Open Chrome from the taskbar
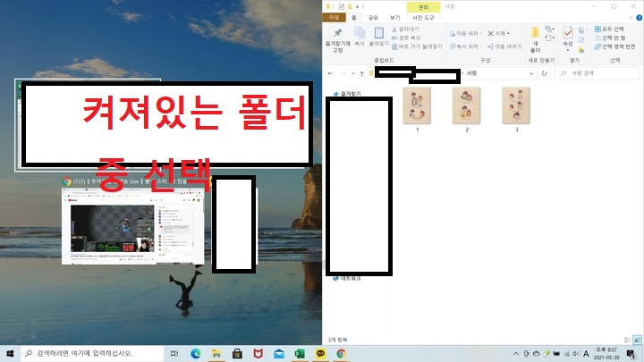Screen dimensions: 644x362 (x=341, y=353)
